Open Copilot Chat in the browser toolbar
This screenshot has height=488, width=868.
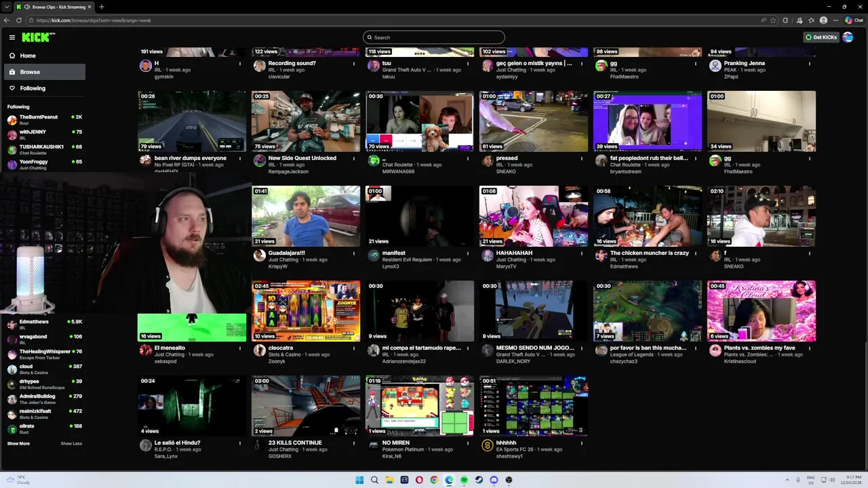coord(854,20)
